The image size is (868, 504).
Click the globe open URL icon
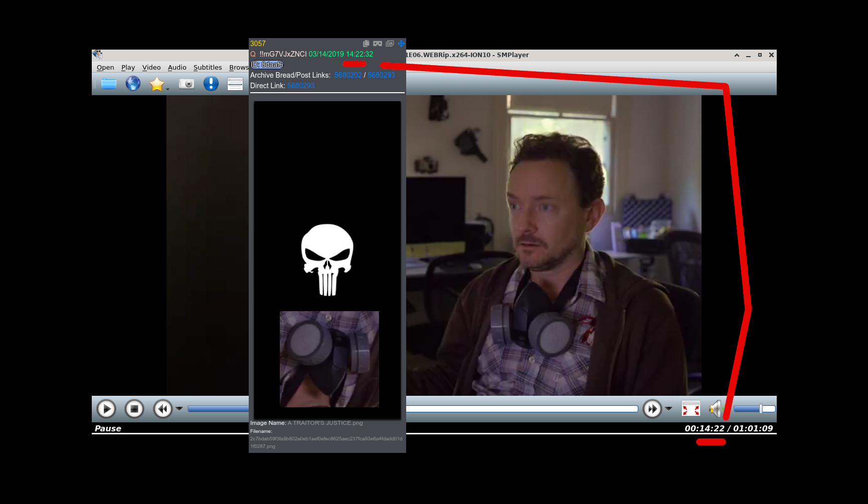tap(133, 84)
